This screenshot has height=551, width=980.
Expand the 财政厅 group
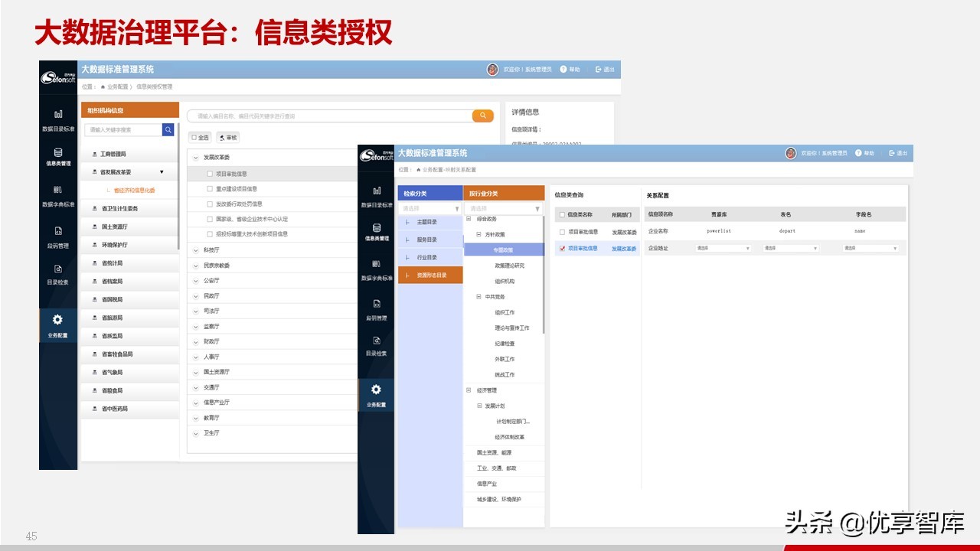click(x=196, y=342)
